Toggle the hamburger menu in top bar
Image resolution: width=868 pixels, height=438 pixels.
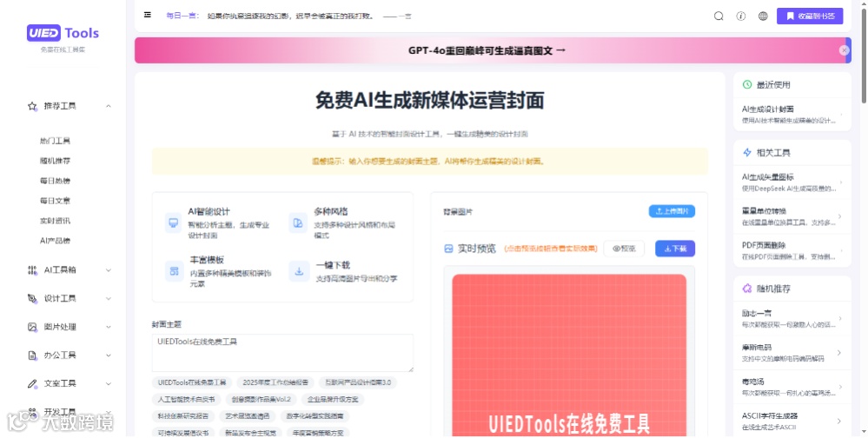click(147, 15)
